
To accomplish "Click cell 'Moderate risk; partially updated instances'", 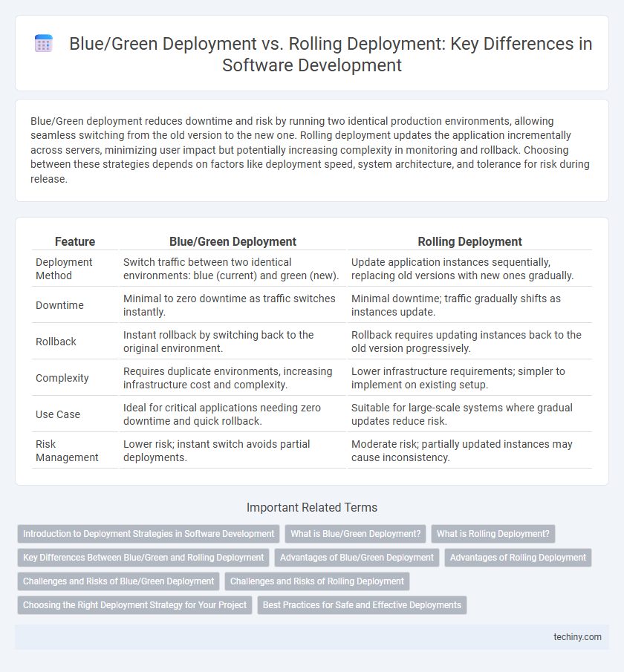I will click(469, 451).
